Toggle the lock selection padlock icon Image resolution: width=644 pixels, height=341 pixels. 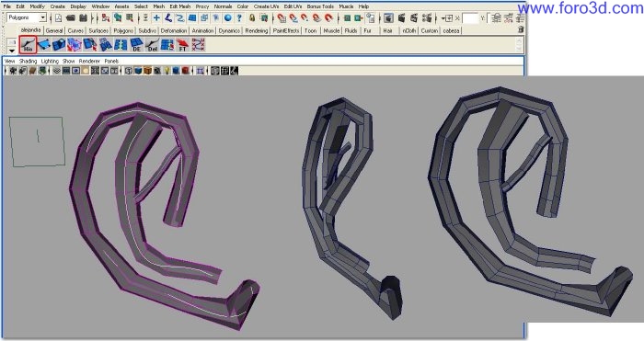252,17
